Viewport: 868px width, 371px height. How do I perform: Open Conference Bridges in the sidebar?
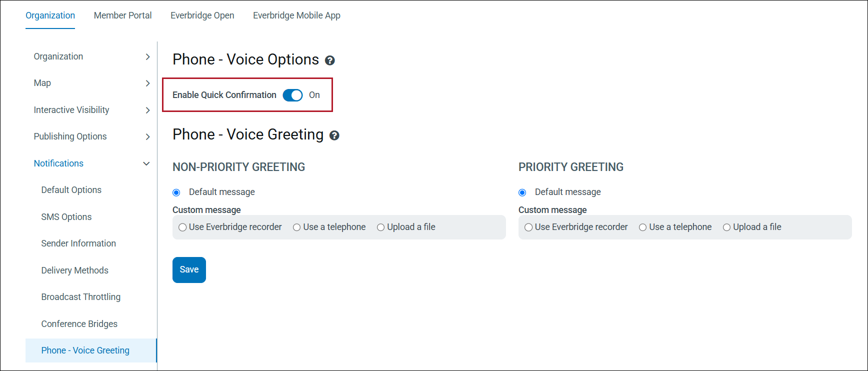click(x=79, y=324)
